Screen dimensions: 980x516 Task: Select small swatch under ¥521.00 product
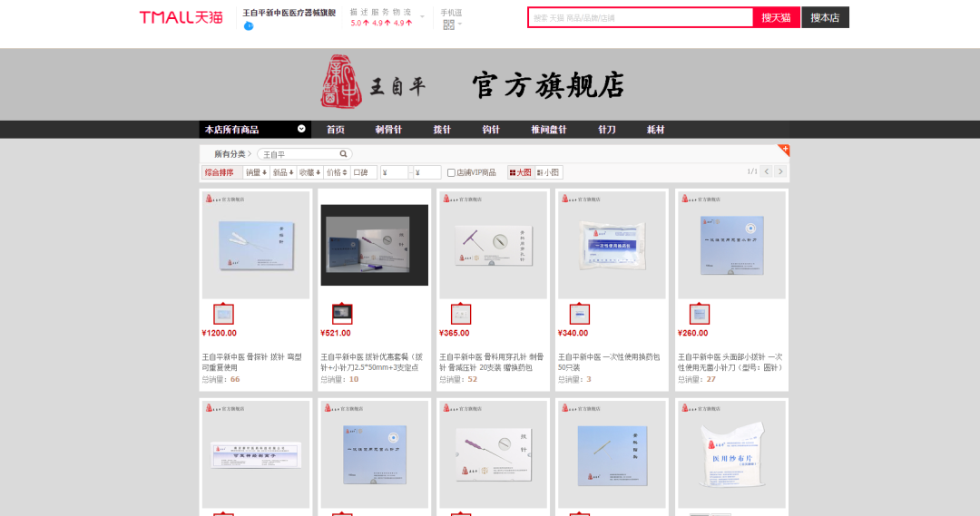(x=342, y=314)
